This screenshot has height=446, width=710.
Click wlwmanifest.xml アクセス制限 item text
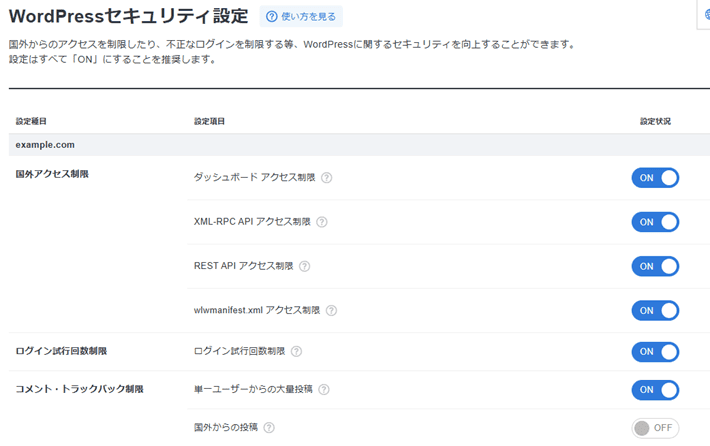coord(257,311)
